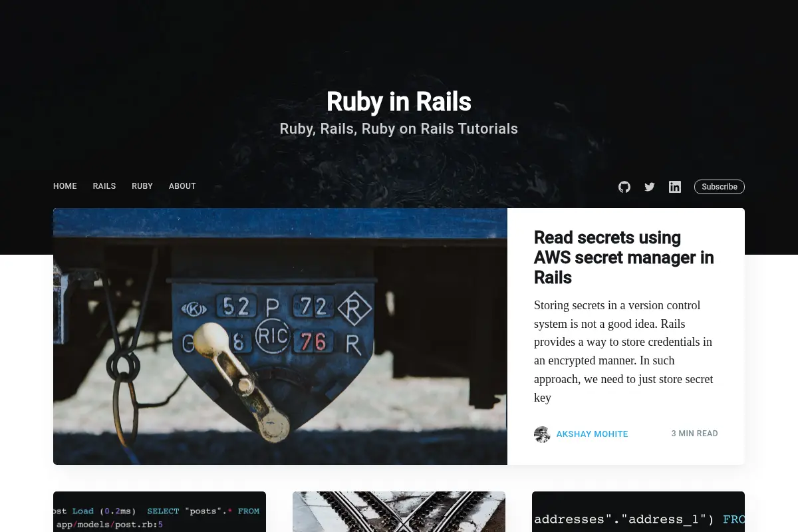Click the tagline 'Ruby, Rails, Ruby on Rails Tutorials'
798x532 pixels.
pos(399,129)
